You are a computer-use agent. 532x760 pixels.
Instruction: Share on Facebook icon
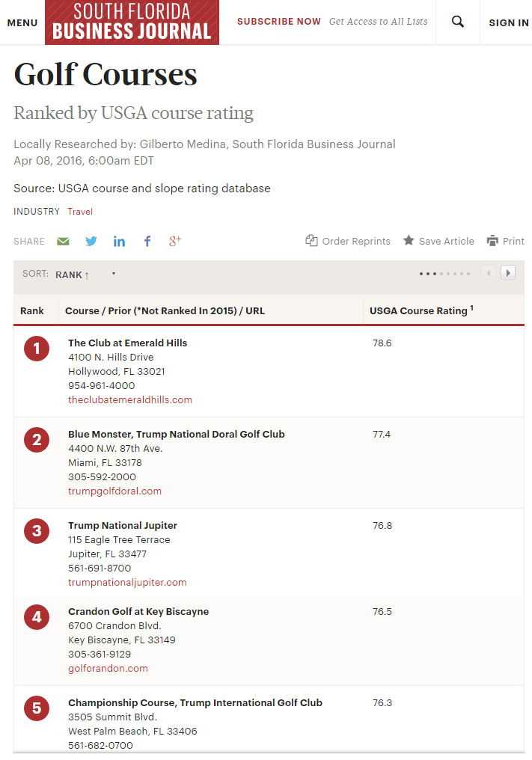pos(147,241)
